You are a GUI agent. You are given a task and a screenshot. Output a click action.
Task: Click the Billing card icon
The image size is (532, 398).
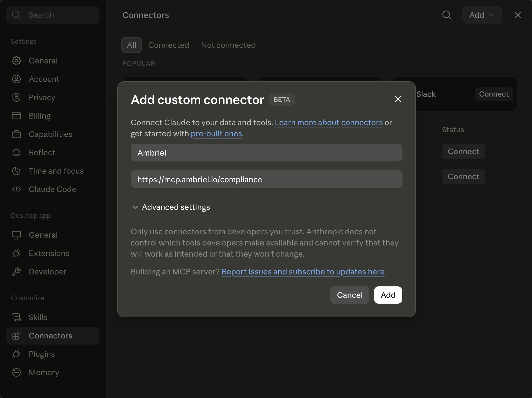[x=16, y=116]
